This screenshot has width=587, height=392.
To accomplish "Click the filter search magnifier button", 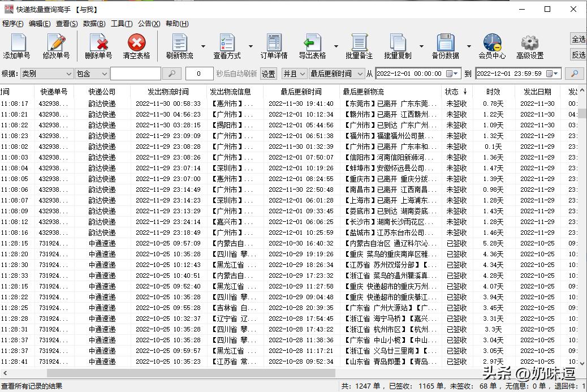I will [171, 74].
